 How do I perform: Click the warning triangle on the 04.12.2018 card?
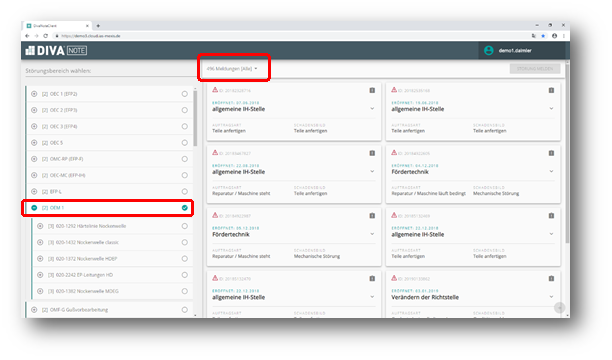[x=394, y=152]
